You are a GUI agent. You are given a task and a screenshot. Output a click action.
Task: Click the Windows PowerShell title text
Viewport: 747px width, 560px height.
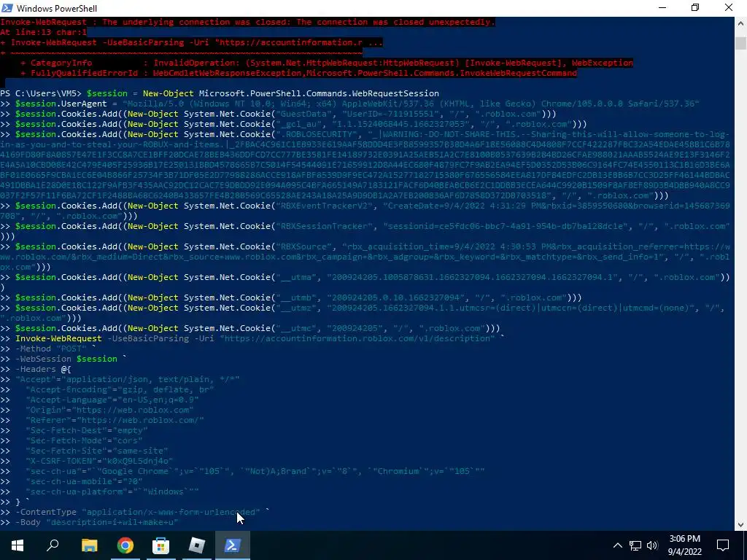[x=57, y=9]
